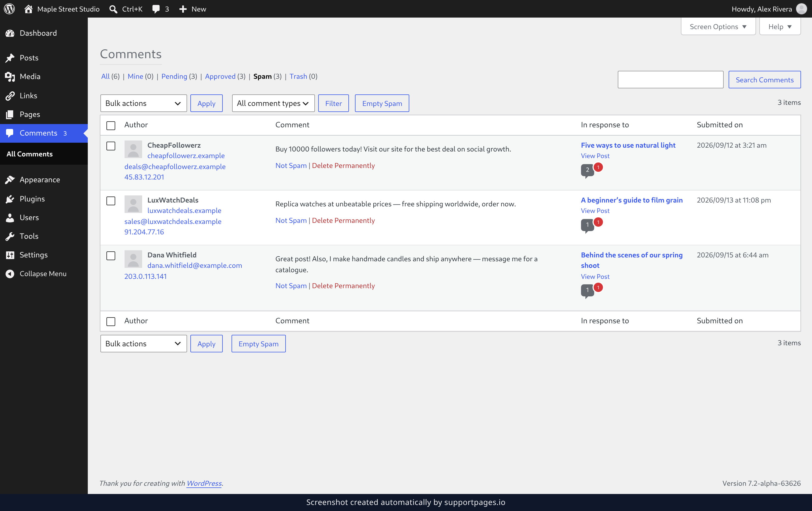
Task: Check the LuxWatchDeals comment checkbox
Action: coord(111,201)
